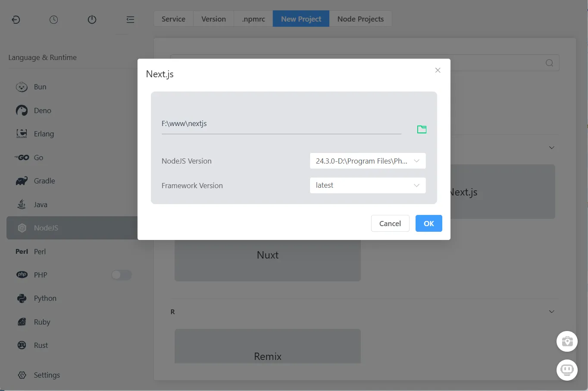Click the collapse sidebar menu icon
Viewport: 588px width, 391px height.
130,19
